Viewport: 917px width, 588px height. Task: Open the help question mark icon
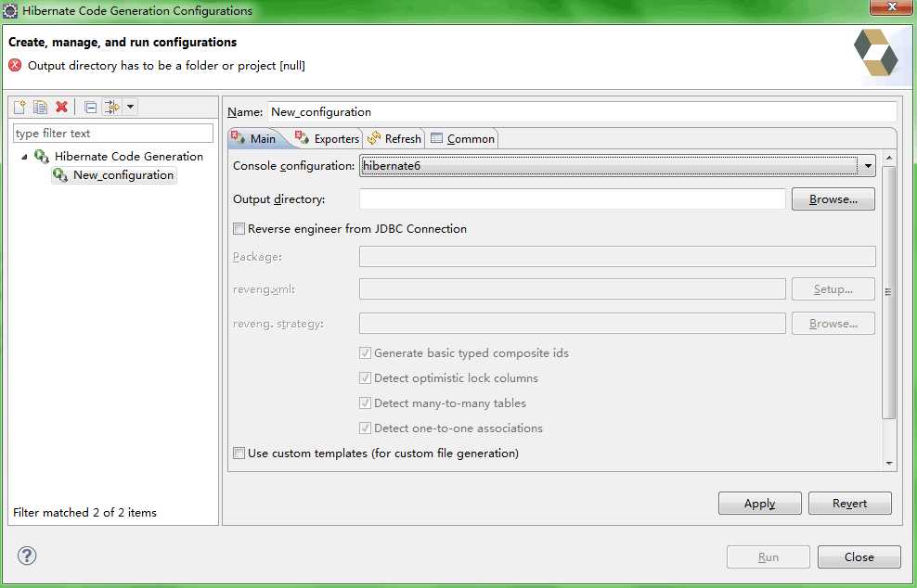[27, 556]
